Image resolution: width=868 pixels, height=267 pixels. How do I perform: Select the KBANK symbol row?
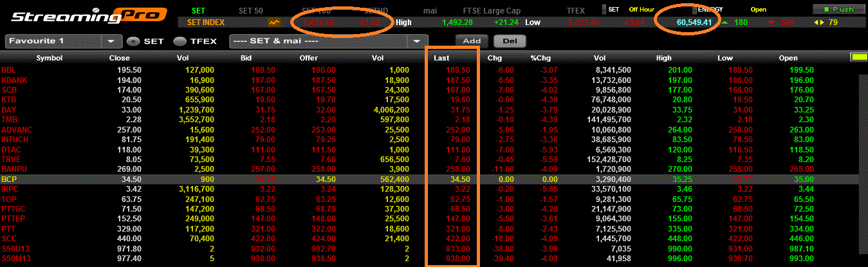click(x=430, y=80)
